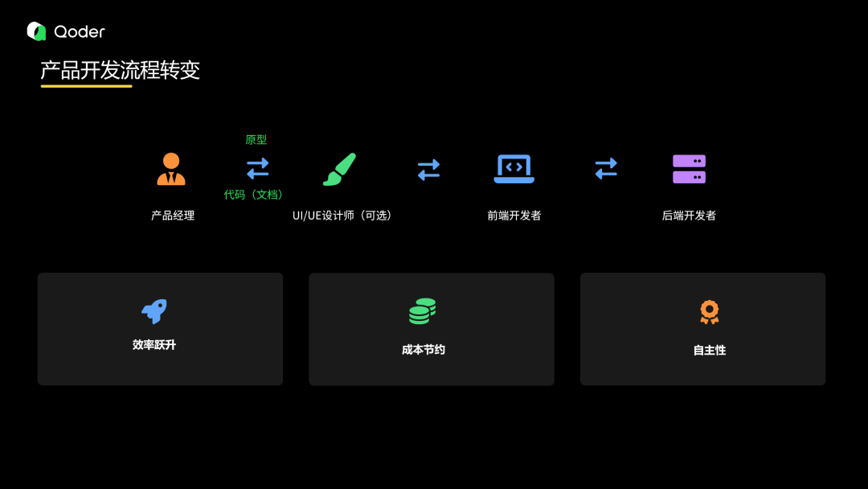Image resolution: width=868 pixels, height=489 pixels.
Task: Click the green coins icon for cost saving
Action: (421, 311)
